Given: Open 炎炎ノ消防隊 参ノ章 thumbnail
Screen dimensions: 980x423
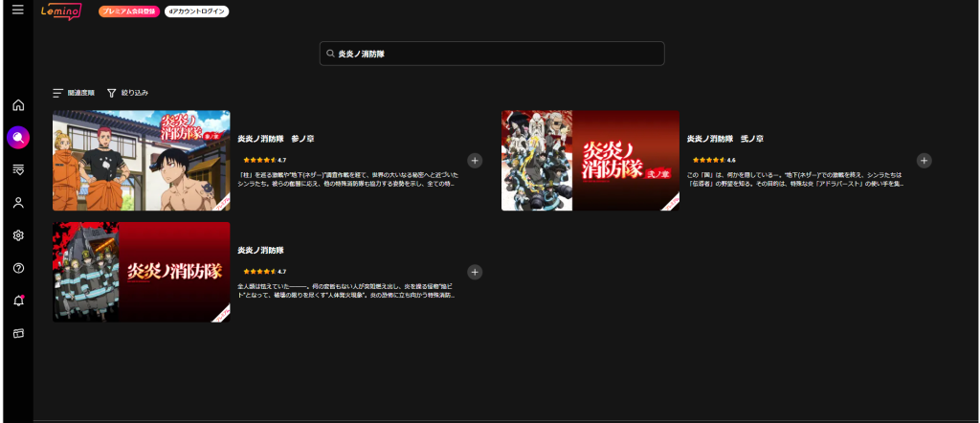Looking at the screenshot, I should pos(142,161).
